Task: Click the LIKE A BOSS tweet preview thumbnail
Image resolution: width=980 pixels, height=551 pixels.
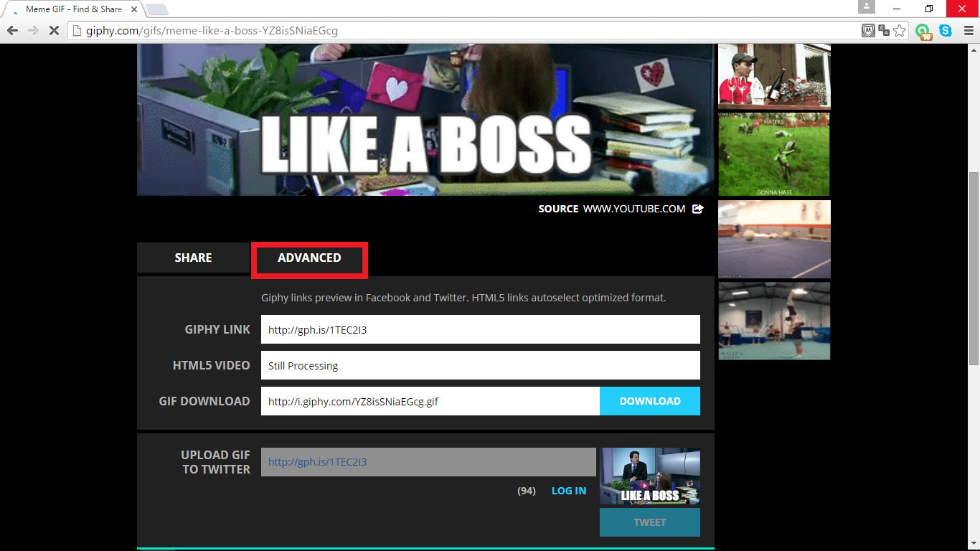Action: coord(650,476)
